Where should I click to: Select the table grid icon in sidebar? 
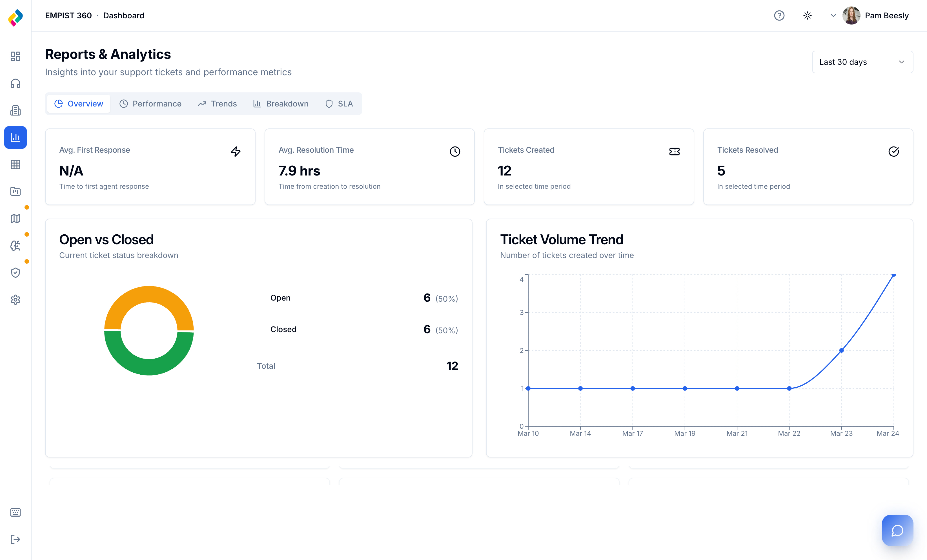[15, 164]
